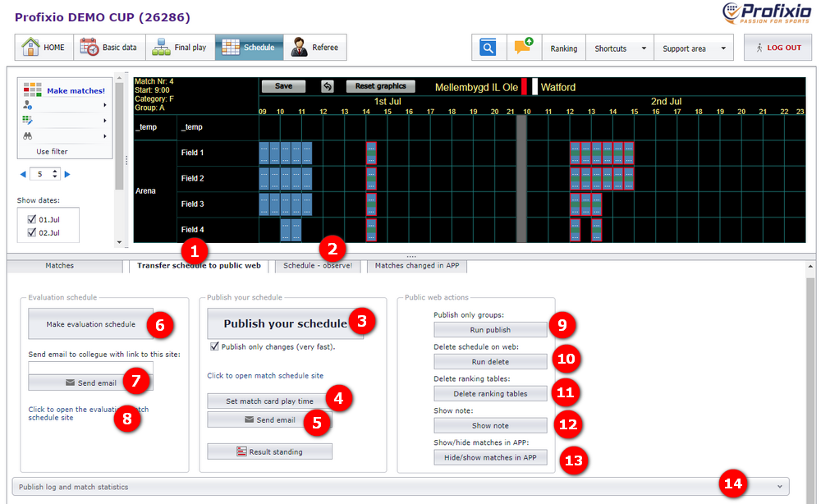
Task: Click the Make matches! grid icon
Action: (x=32, y=90)
